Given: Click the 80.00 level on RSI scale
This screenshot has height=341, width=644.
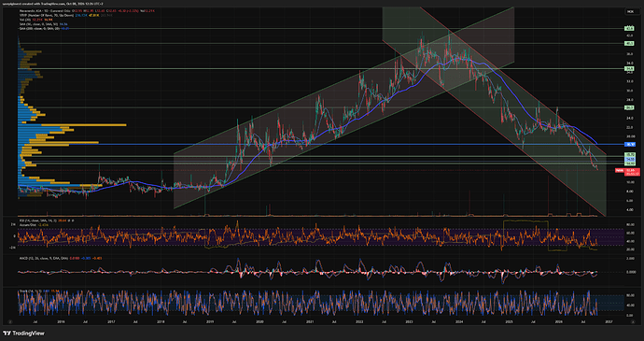Looking at the screenshot, I should point(629,224).
